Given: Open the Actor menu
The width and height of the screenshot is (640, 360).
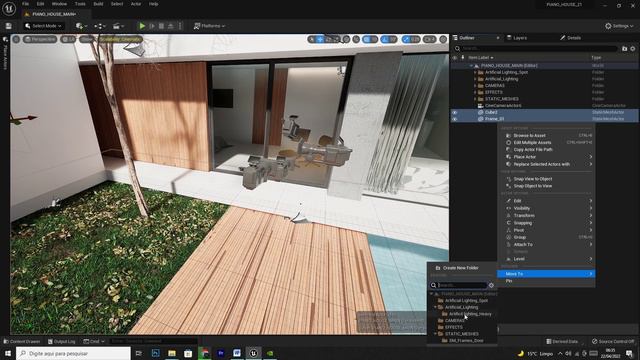Looking at the screenshot, I should click(136, 4).
